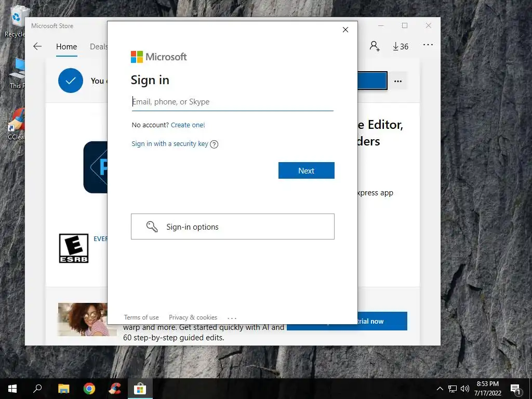The height and width of the screenshot is (399, 532).
Task: Click Sign in with a security key
Action: [x=170, y=143]
